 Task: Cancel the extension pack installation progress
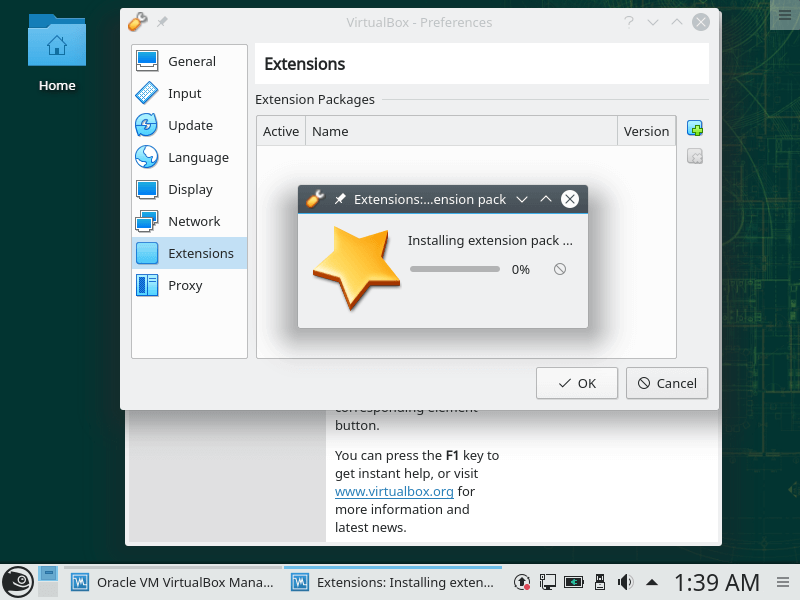tap(560, 269)
